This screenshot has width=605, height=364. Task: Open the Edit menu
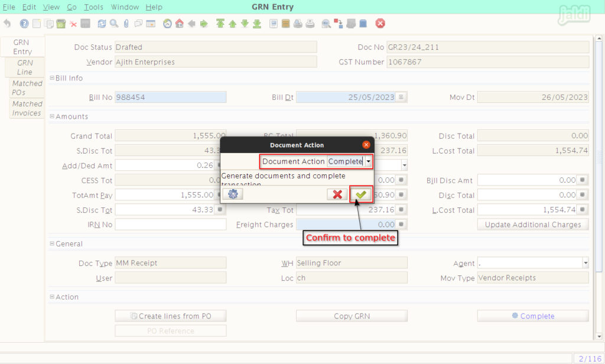click(29, 7)
